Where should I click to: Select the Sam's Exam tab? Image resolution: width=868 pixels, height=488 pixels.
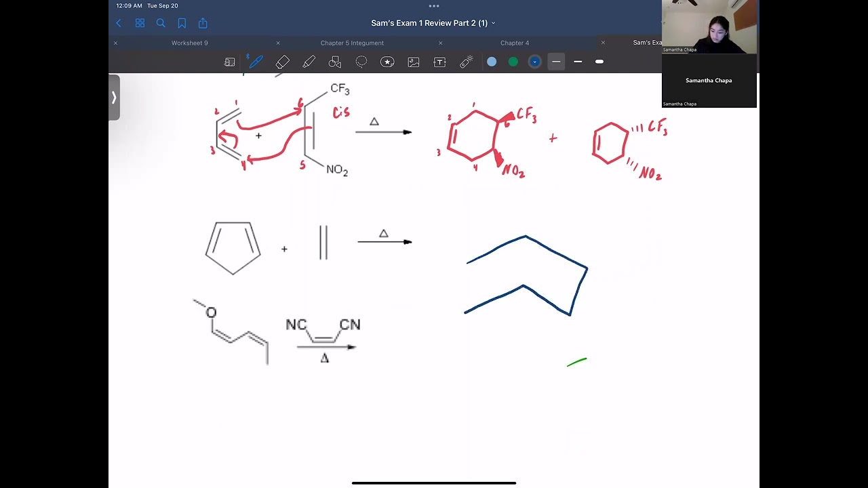[x=647, y=43]
